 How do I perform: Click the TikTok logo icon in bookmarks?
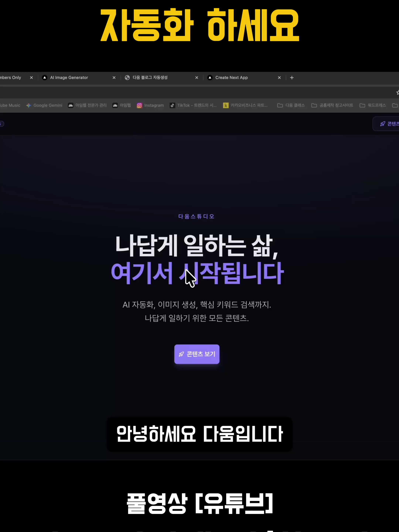click(x=172, y=105)
